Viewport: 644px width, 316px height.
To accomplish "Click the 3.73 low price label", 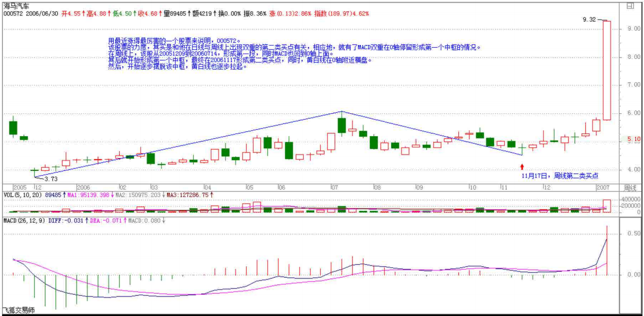I will pos(50,179).
